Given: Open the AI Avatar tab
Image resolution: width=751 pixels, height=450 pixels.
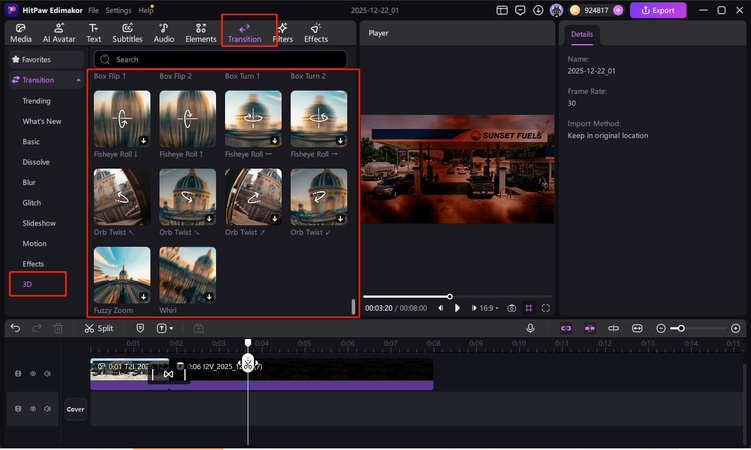Looking at the screenshot, I should click(x=59, y=33).
